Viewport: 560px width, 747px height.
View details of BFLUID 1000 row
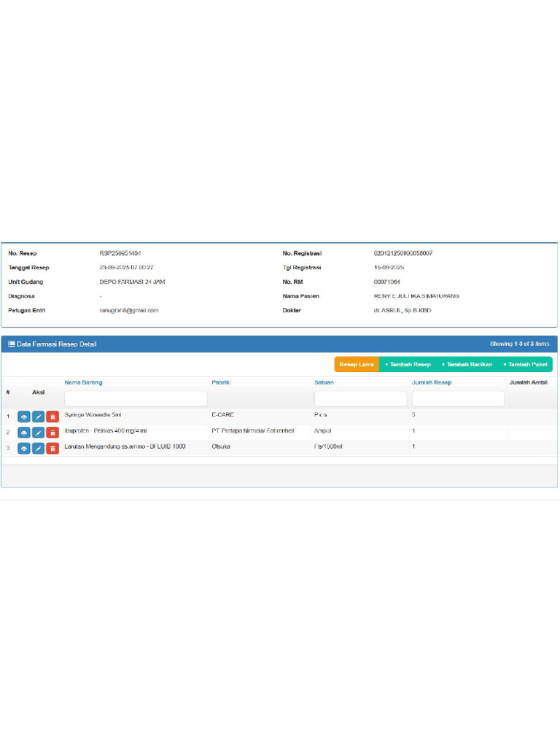(24, 449)
